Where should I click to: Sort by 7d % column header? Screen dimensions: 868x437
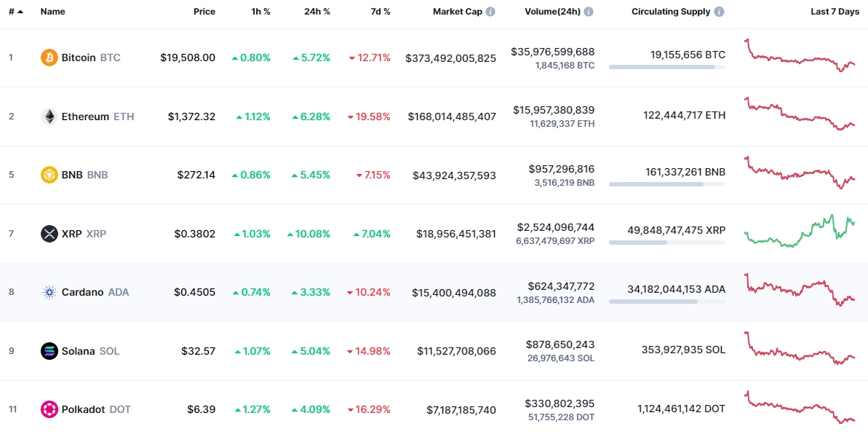point(381,12)
